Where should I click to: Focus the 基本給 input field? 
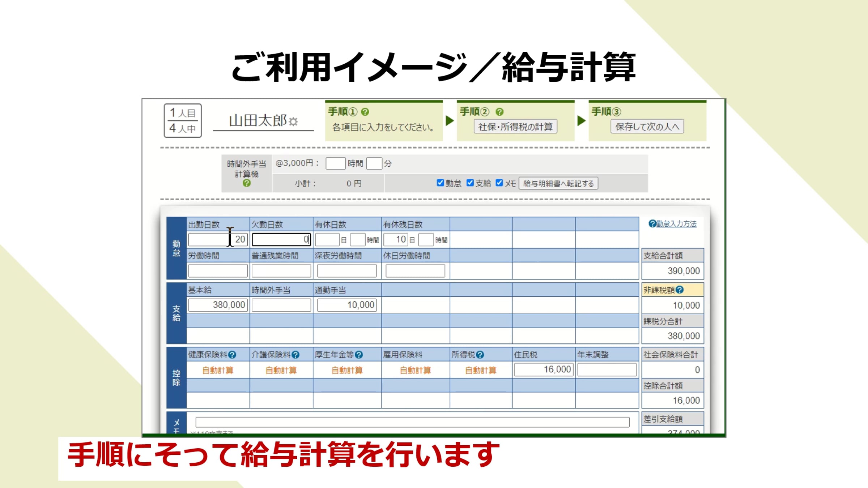point(218,305)
